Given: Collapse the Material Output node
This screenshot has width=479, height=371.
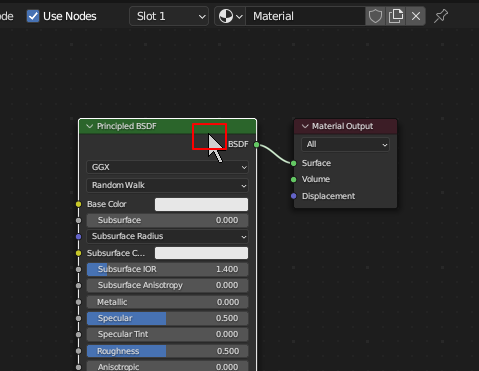Looking at the screenshot, I should point(305,126).
